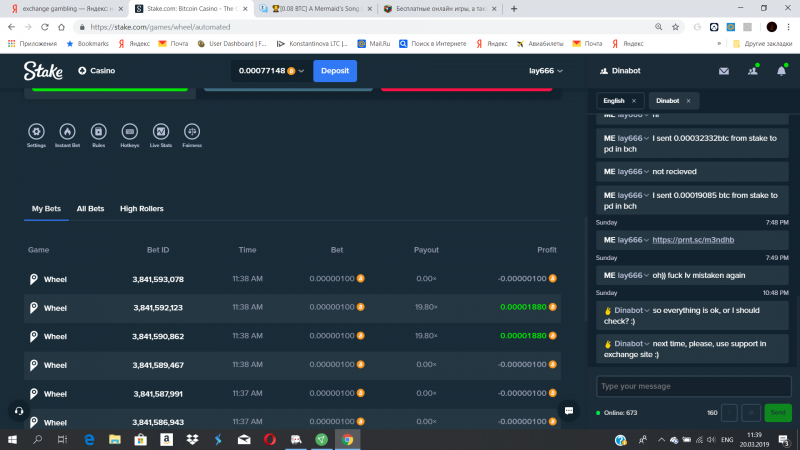This screenshot has width=800, height=450.
Task: Reload the browser page
Action: click(x=45, y=27)
